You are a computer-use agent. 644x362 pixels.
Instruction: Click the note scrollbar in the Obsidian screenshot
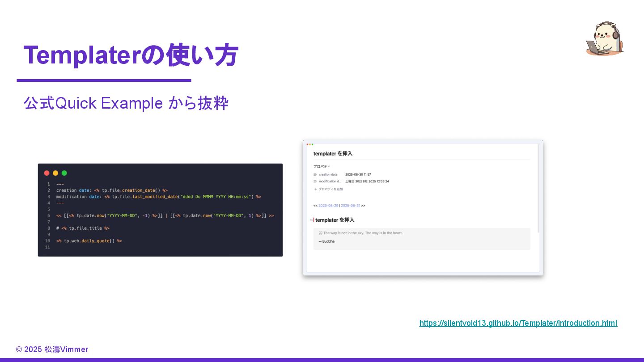tap(538, 188)
